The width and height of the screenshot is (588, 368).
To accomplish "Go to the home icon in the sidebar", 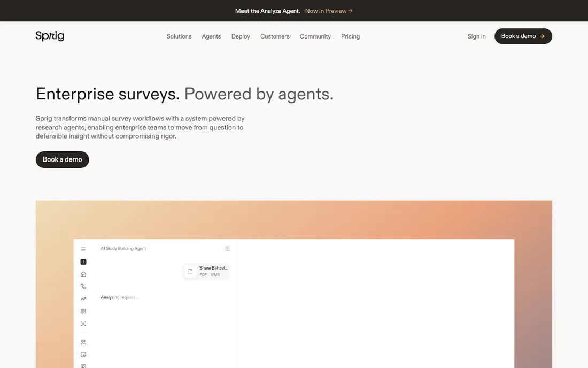I will click(x=83, y=274).
